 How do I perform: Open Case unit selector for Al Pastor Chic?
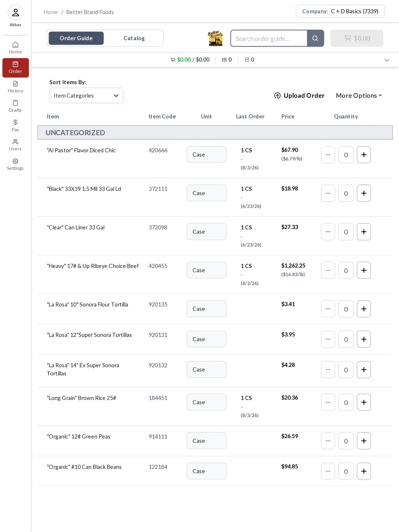[206, 155]
